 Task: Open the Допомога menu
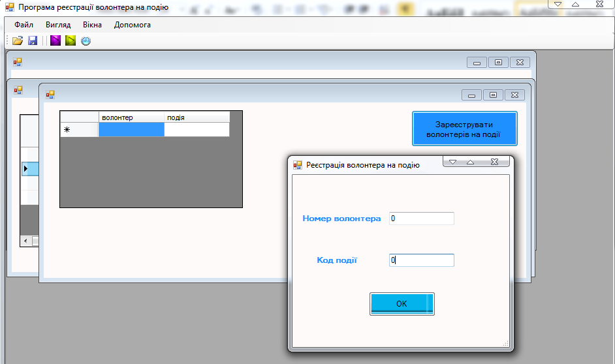coord(132,25)
